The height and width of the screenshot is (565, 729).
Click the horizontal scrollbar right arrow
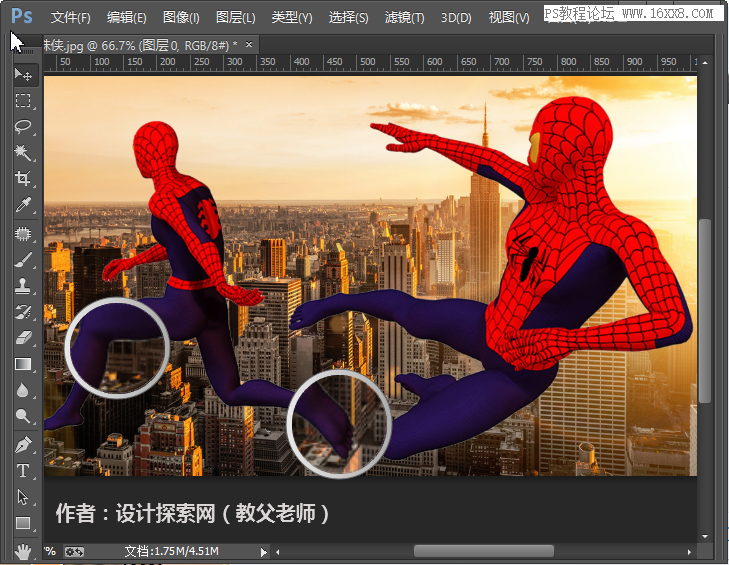[689, 552]
